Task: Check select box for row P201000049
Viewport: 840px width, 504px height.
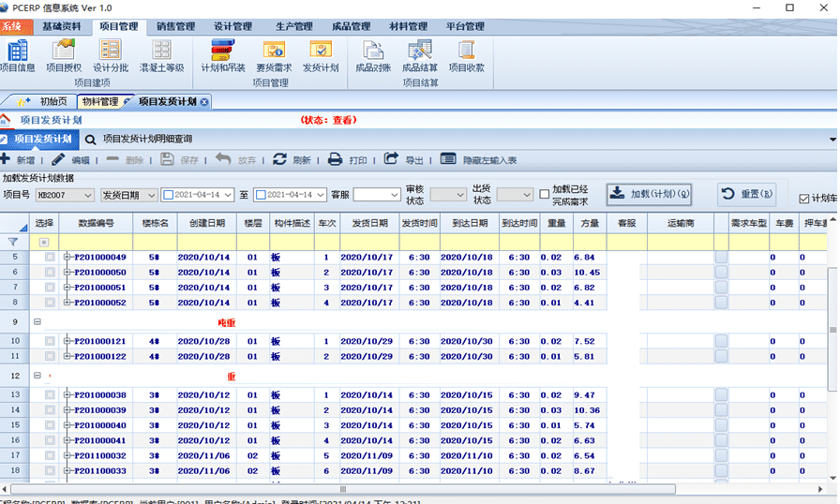Action: 50,258
